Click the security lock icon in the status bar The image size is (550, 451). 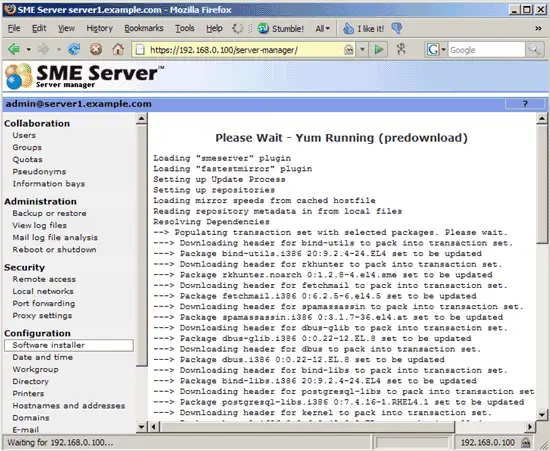[x=525, y=442]
